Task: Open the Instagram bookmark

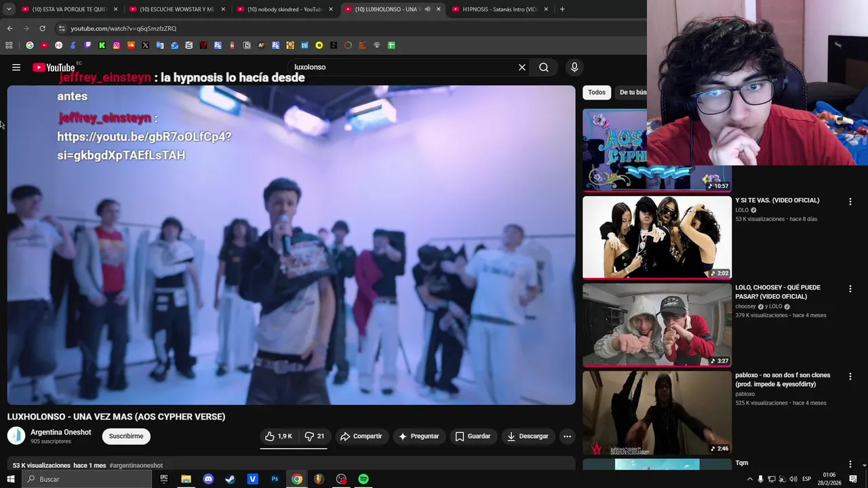Action: coord(117,45)
